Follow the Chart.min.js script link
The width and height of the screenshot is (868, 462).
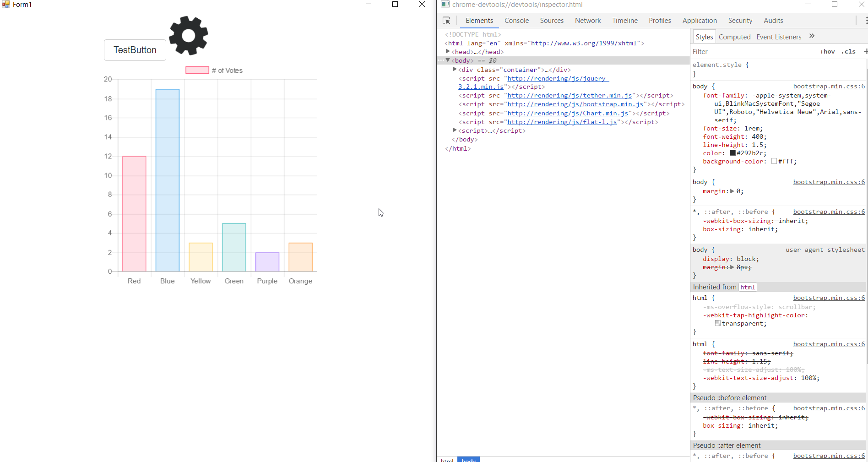pos(568,114)
